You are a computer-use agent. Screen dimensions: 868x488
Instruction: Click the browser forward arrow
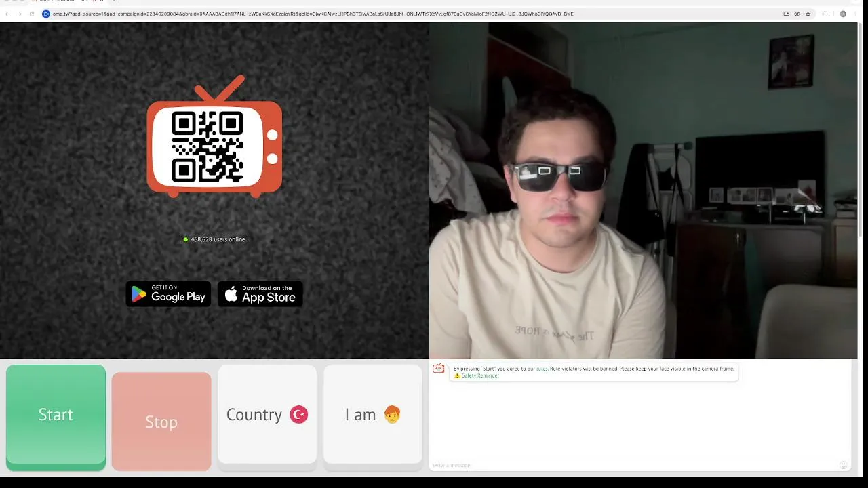pos(19,14)
